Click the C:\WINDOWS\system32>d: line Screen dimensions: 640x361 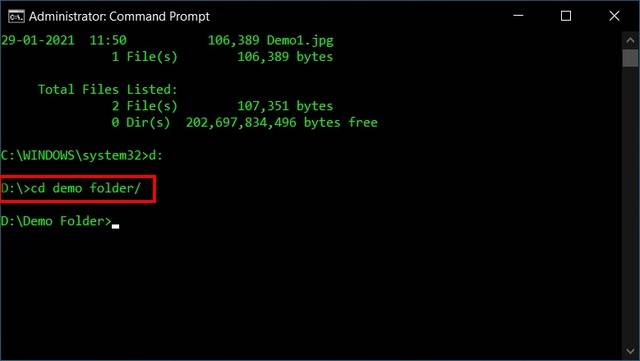coord(82,155)
